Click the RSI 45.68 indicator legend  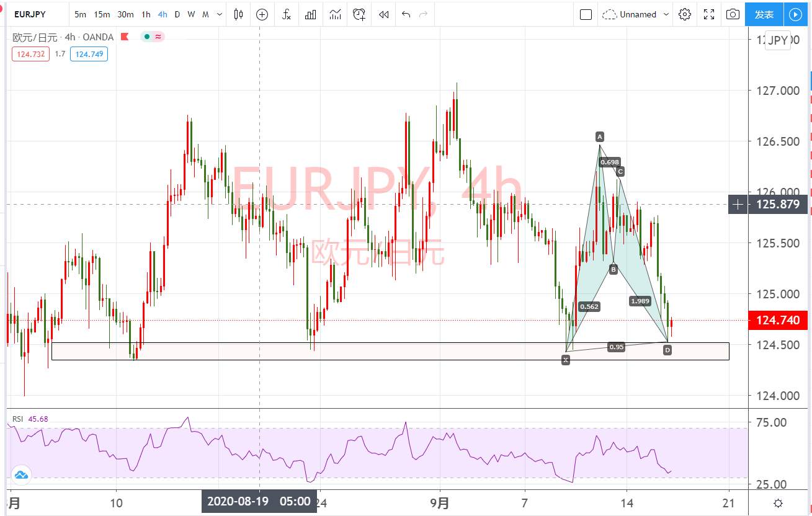click(x=30, y=419)
